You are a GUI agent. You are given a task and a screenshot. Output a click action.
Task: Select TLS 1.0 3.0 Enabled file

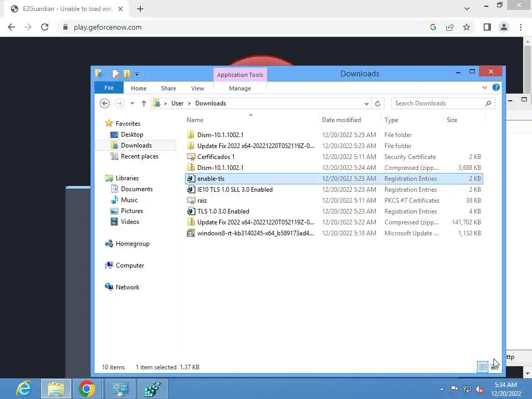334,211
